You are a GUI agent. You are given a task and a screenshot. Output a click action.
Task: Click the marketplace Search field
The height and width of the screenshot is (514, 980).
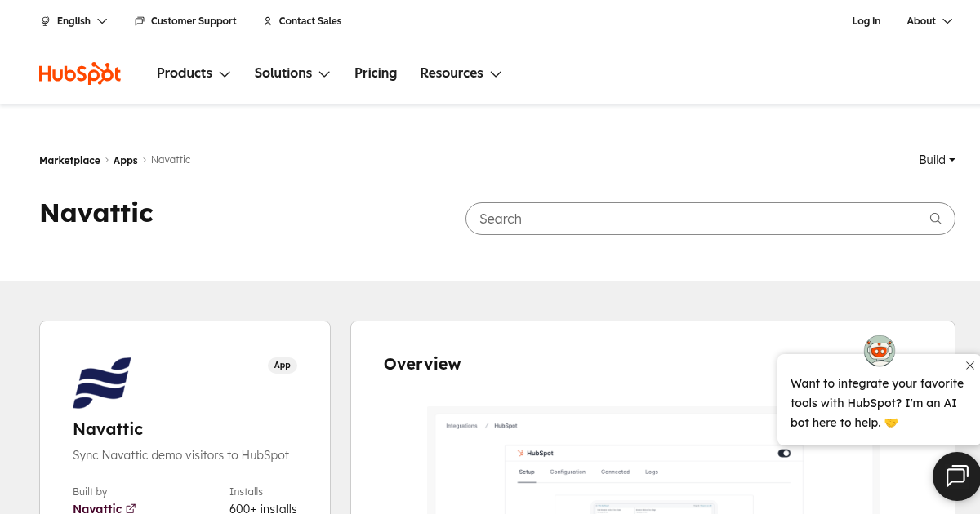710,219
